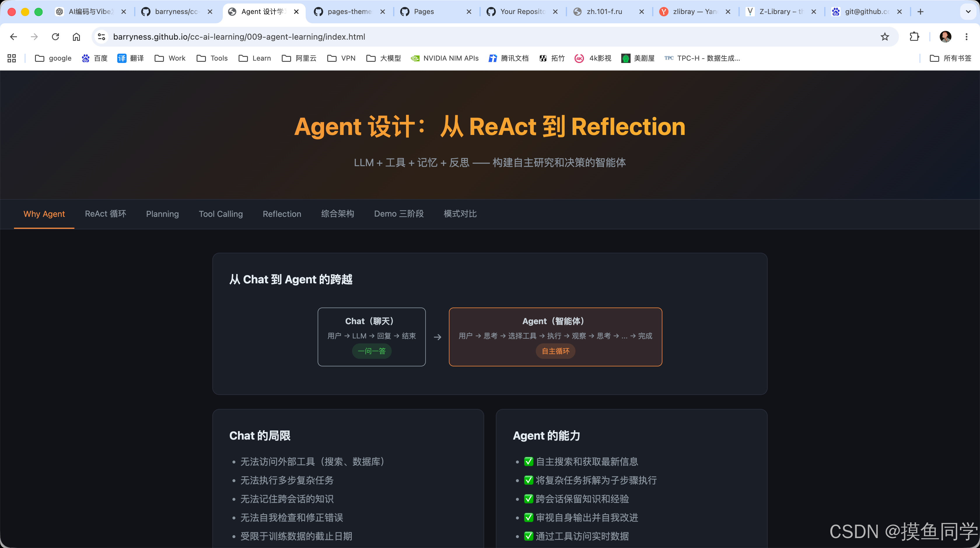This screenshot has height=548, width=980.
Task: Select the ReAct 循环 page tab
Action: point(105,214)
